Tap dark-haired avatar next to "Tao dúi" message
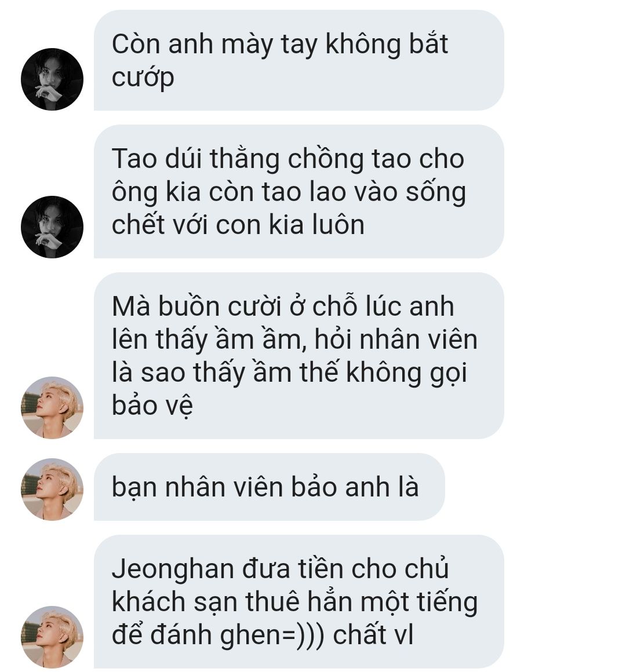Viewport: 626px width, 672px height. coord(52,227)
